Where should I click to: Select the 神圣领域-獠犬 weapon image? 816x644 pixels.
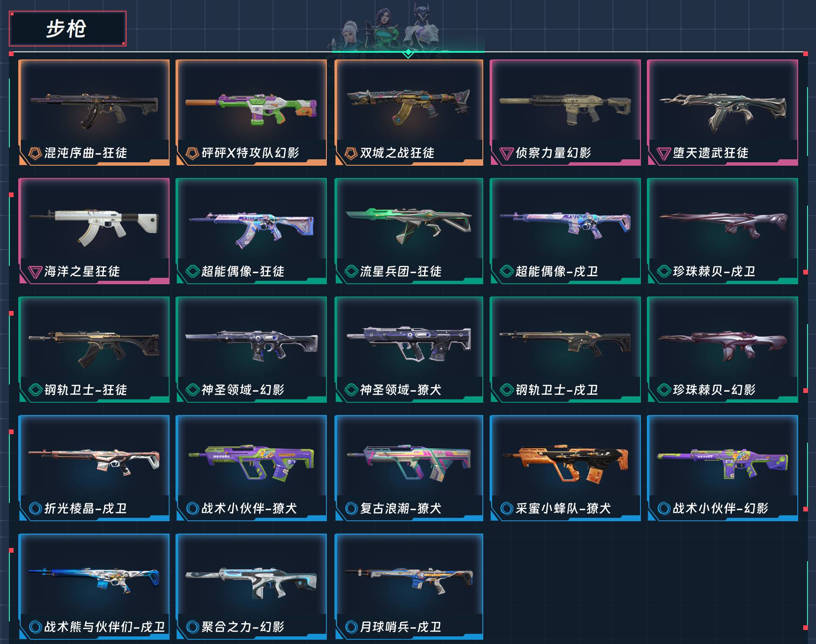tap(408, 343)
